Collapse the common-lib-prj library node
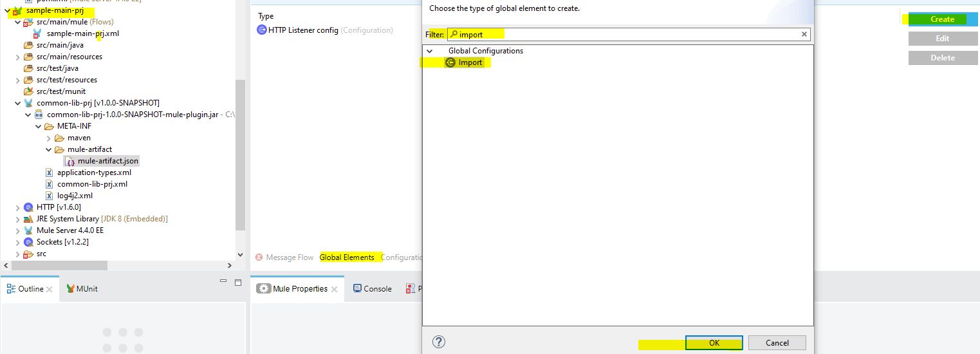 17,103
